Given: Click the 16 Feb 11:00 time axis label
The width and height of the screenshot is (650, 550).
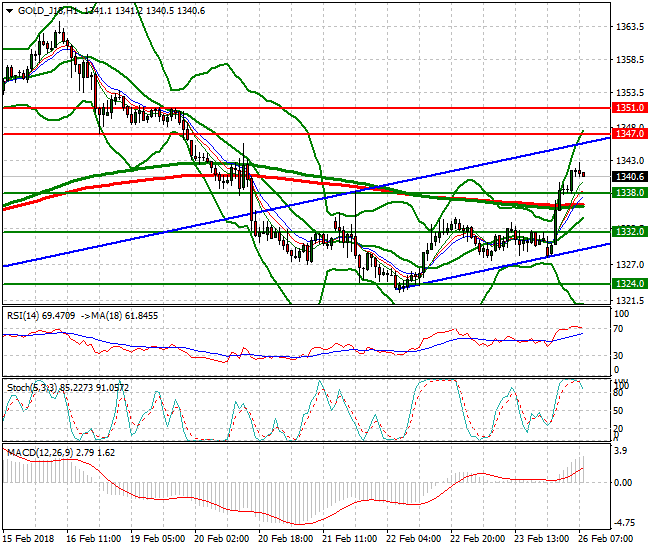Looking at the screenshot, I should (x=94, y=539).
